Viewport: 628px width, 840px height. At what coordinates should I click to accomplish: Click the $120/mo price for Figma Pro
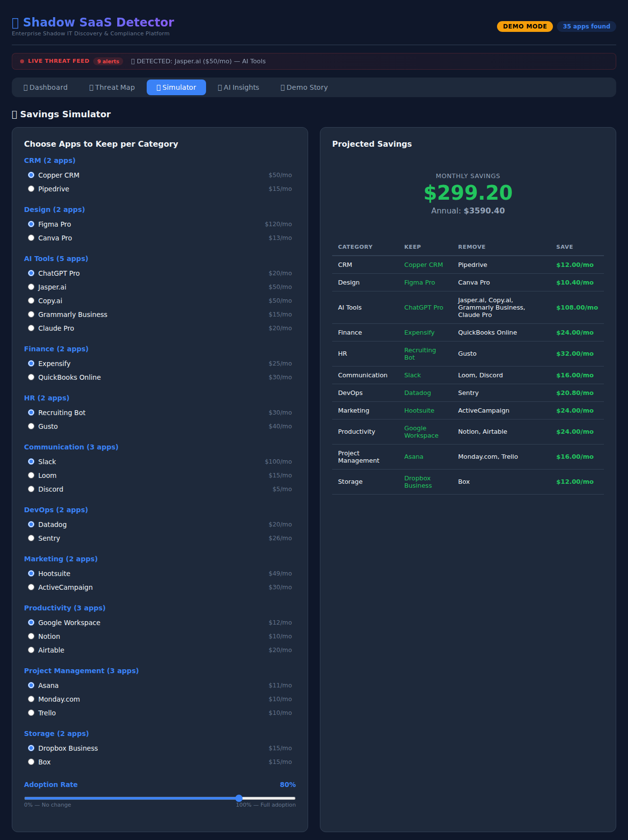(278, 224)
